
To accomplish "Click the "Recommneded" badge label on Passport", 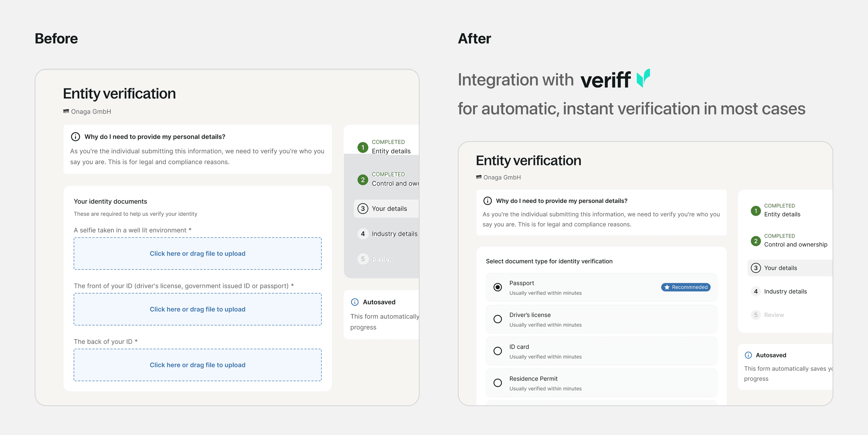I will pyautogui.click(x=689, y=287).
